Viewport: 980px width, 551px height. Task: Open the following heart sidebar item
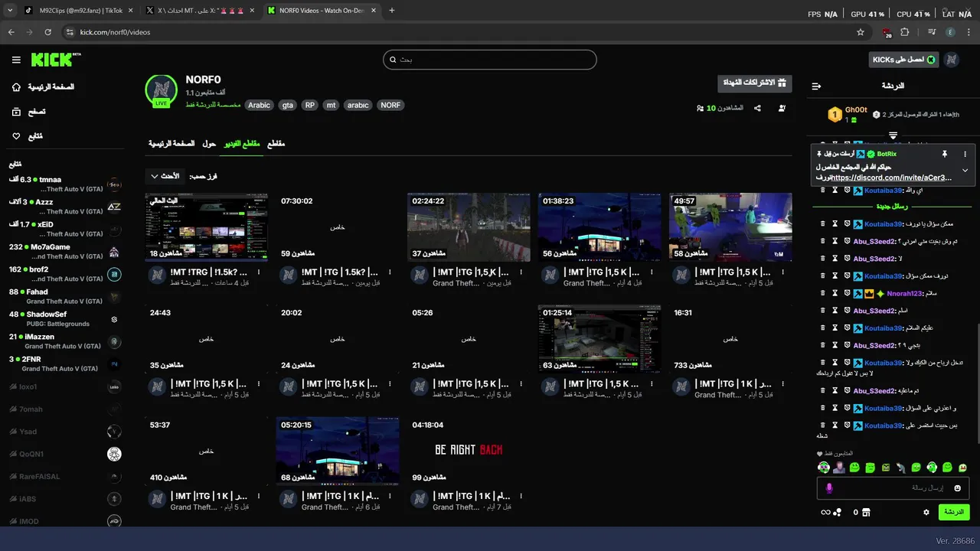coord(27,136)
